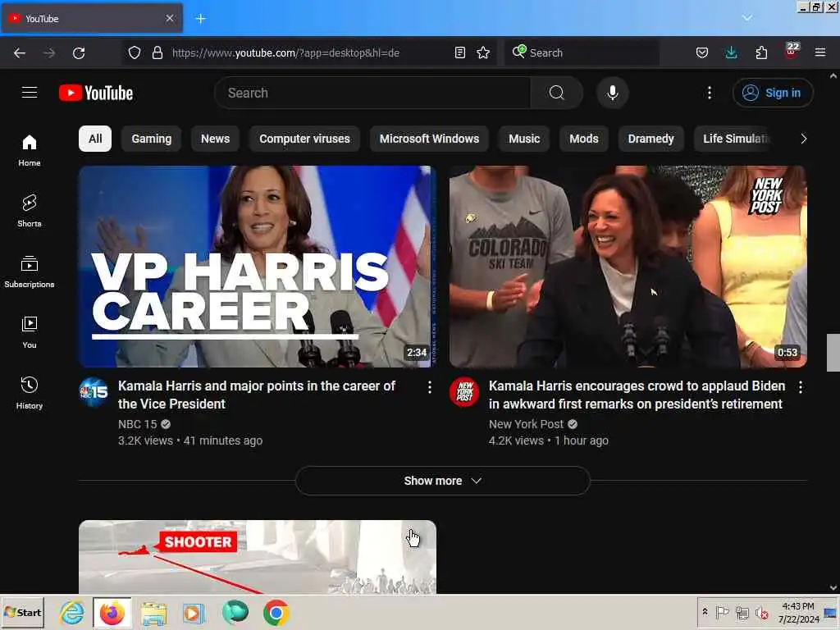The image size is (840, 630).
Task: Show hidden system tray icons
Action: pyautogui.click(x=705, y=611)
